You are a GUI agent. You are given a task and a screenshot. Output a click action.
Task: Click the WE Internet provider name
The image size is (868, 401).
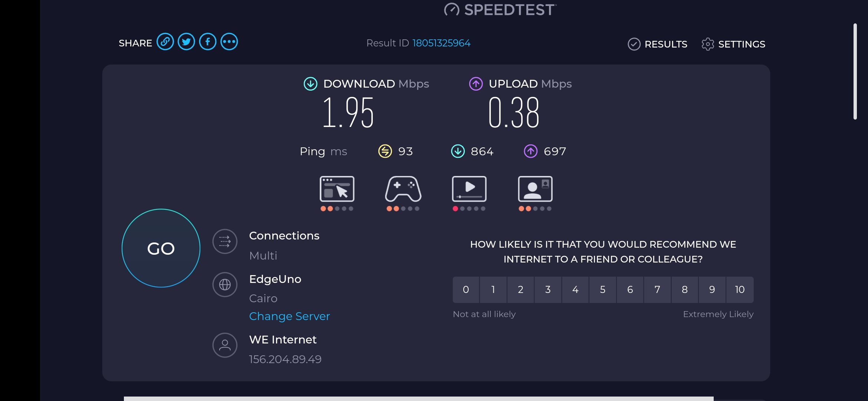(283, 340)
